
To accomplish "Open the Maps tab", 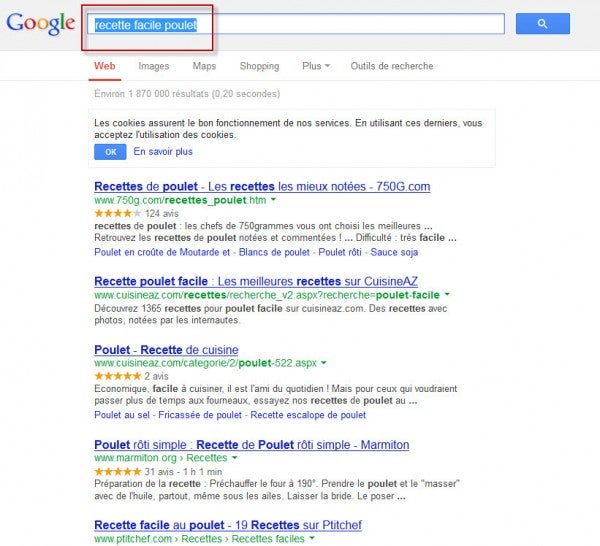I will 204,66.
